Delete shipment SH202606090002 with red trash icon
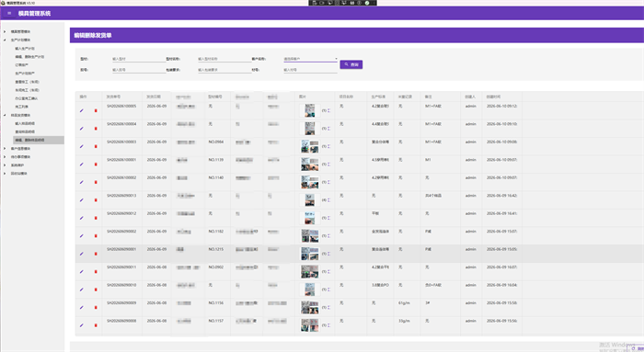Image resolution: width=644 pixels, height=352 pixels. tap(96, 236)
